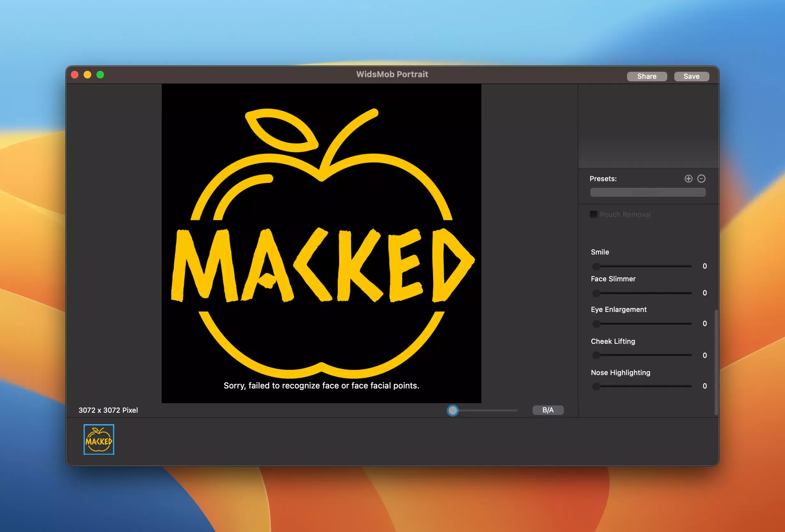Click the Eye Enlargement slider handle

[x=596, y=324]
